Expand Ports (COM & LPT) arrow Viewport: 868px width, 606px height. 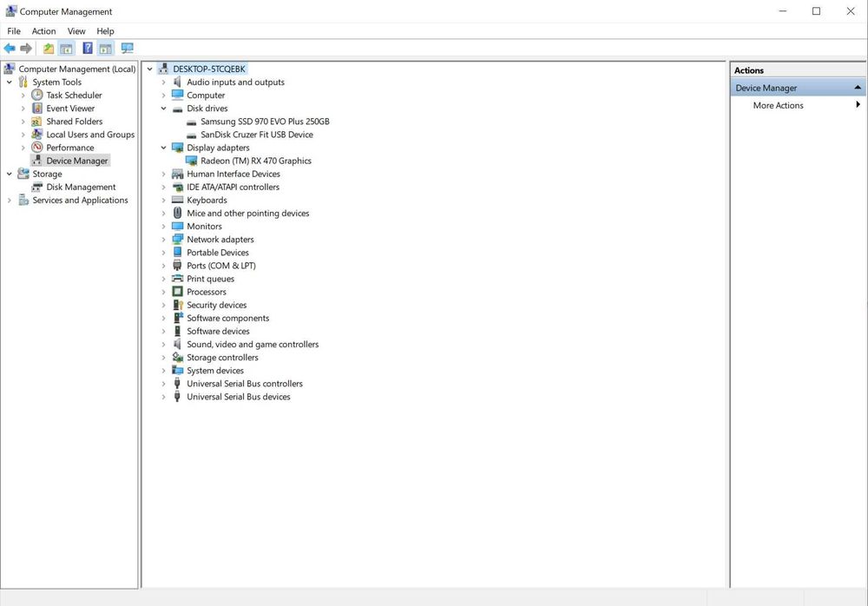coord(163,266)
